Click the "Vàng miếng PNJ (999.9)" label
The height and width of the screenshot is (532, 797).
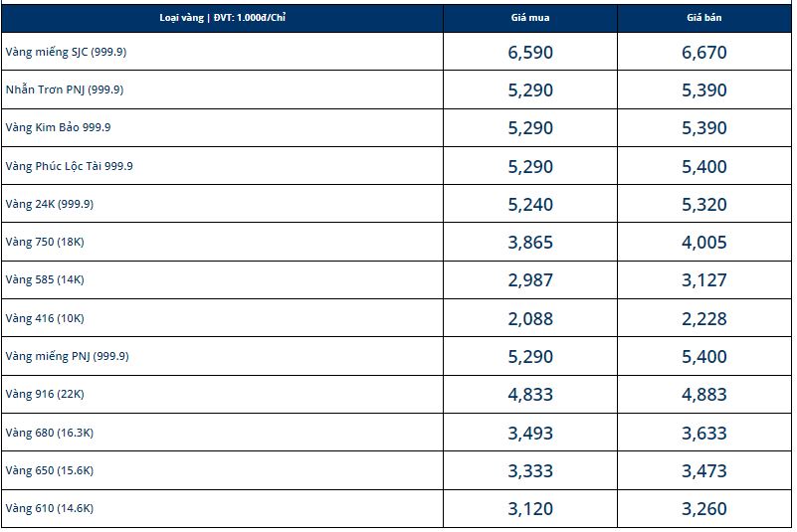coord(67,356)
